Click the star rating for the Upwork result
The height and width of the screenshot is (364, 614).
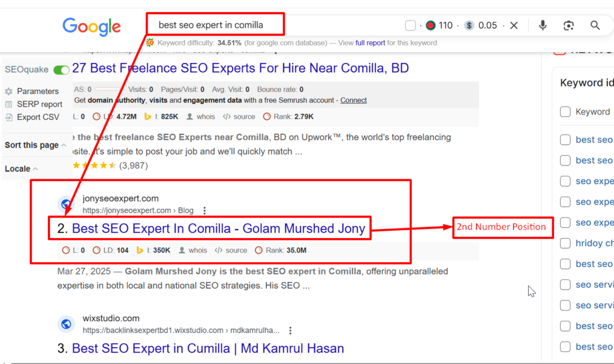[x=94, y=166]
